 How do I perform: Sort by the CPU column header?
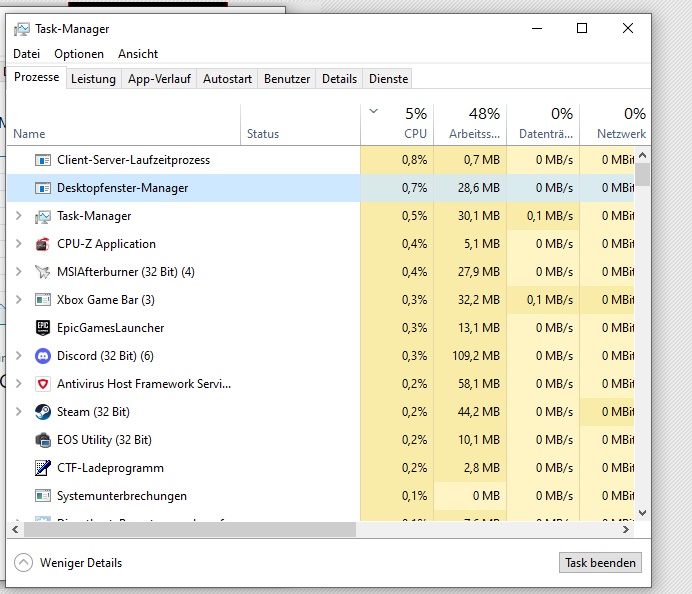pos(397,125)
